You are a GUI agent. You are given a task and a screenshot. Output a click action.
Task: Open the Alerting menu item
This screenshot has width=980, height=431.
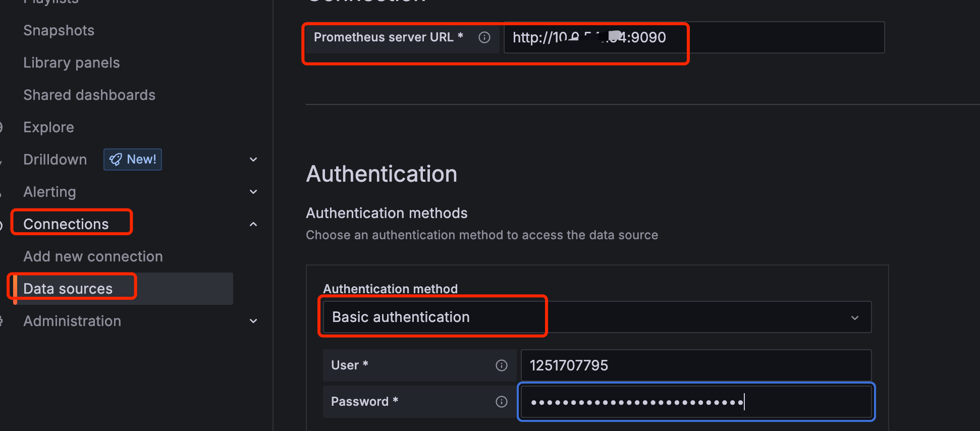(x=49, y=192)
